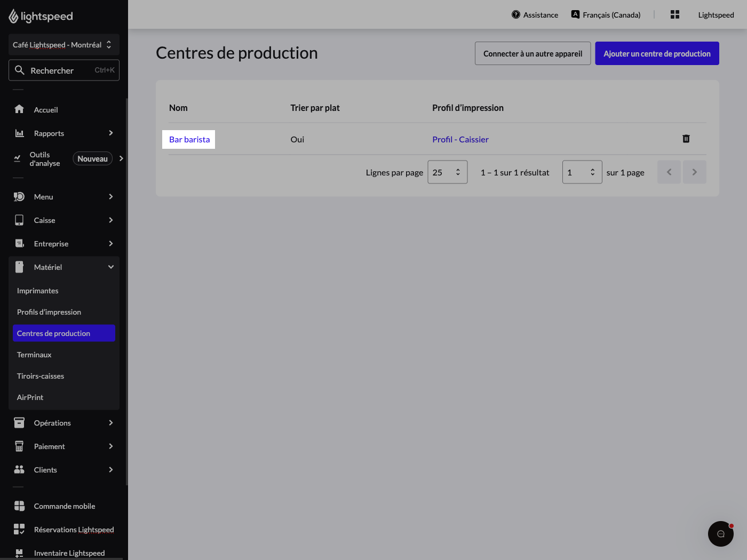Click the Rapports bar chart icon
This screenshot has height=560, width=747.
coord(19,133)
